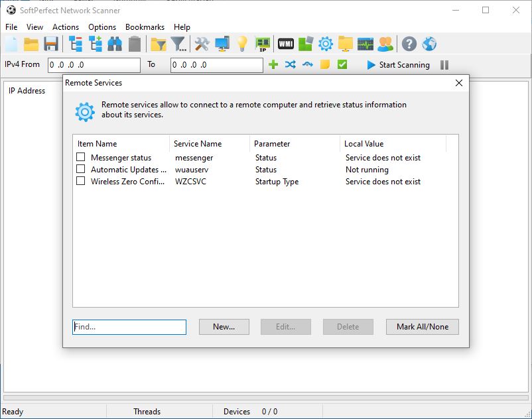Open the View menu

34,27
